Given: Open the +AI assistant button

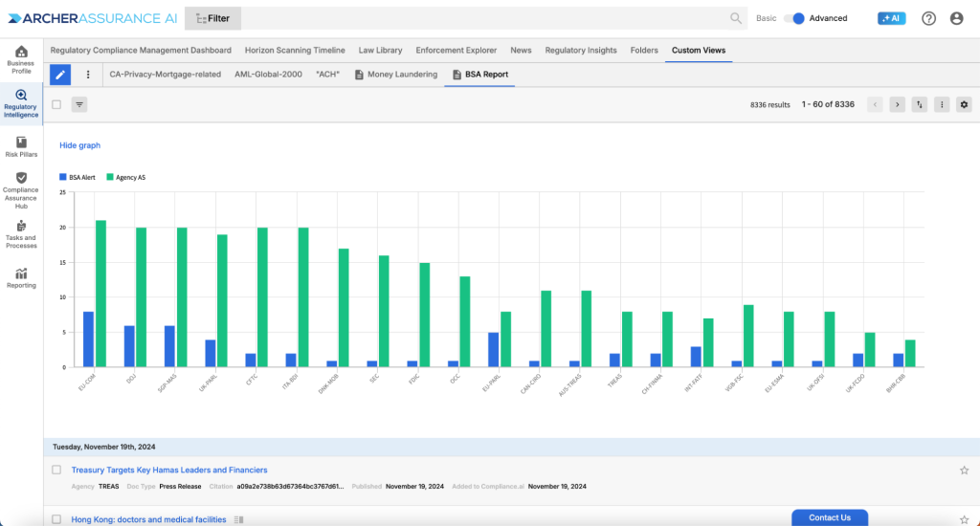Looking at the screenshot, I should click(x=891, y=18).
